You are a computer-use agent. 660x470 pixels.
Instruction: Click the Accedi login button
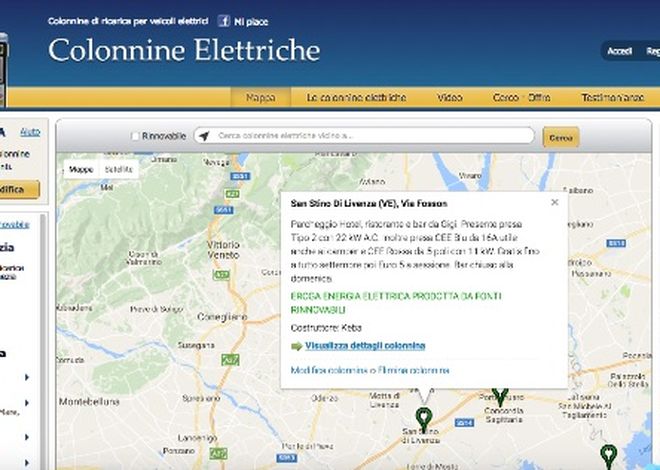coord(619,51)
